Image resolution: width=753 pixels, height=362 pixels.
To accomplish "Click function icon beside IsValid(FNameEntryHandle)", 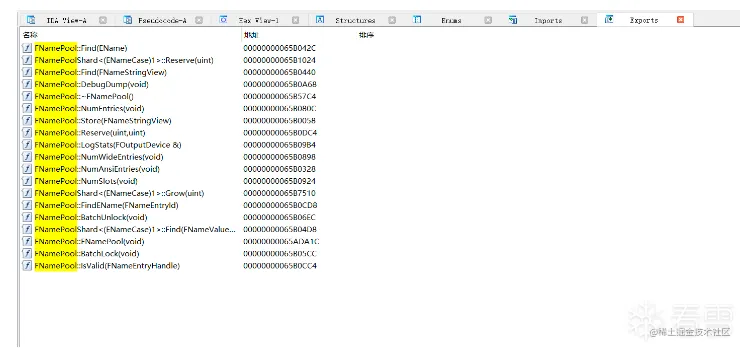I will (27, 265).
